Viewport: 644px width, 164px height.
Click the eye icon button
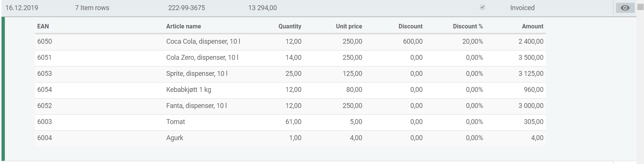(625, 8)
